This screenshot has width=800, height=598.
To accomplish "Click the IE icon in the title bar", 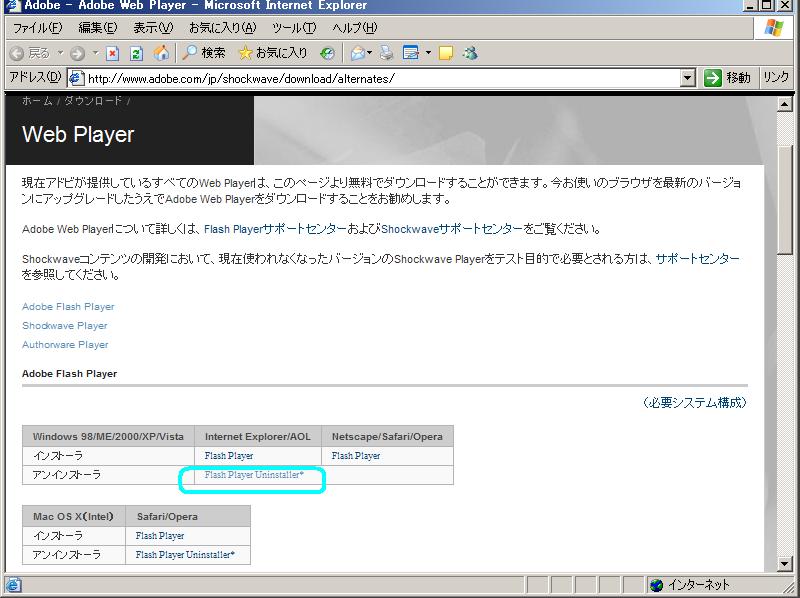I will 11,5.
